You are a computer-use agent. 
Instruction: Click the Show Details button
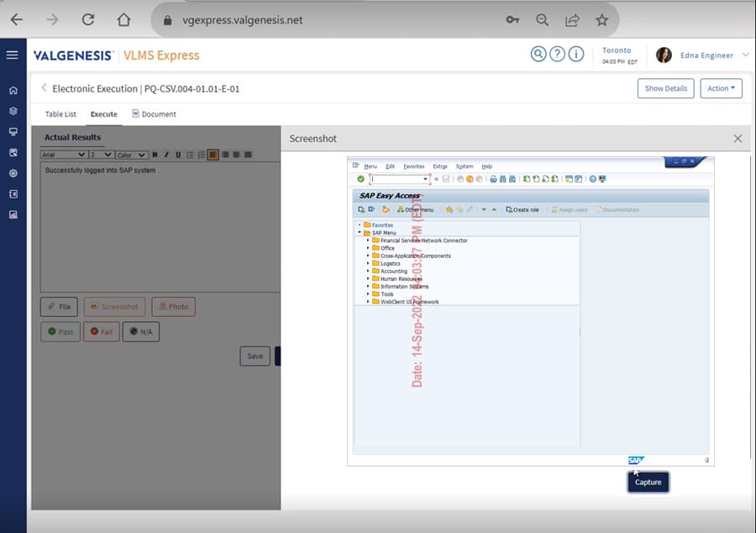[665, 88]
